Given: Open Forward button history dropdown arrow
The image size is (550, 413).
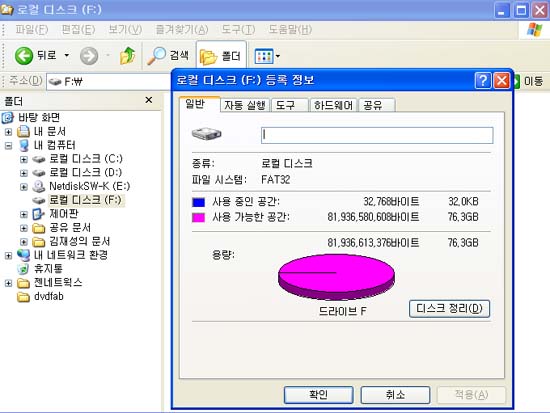Looking at the screenshot, I should [x=108, y=55].
